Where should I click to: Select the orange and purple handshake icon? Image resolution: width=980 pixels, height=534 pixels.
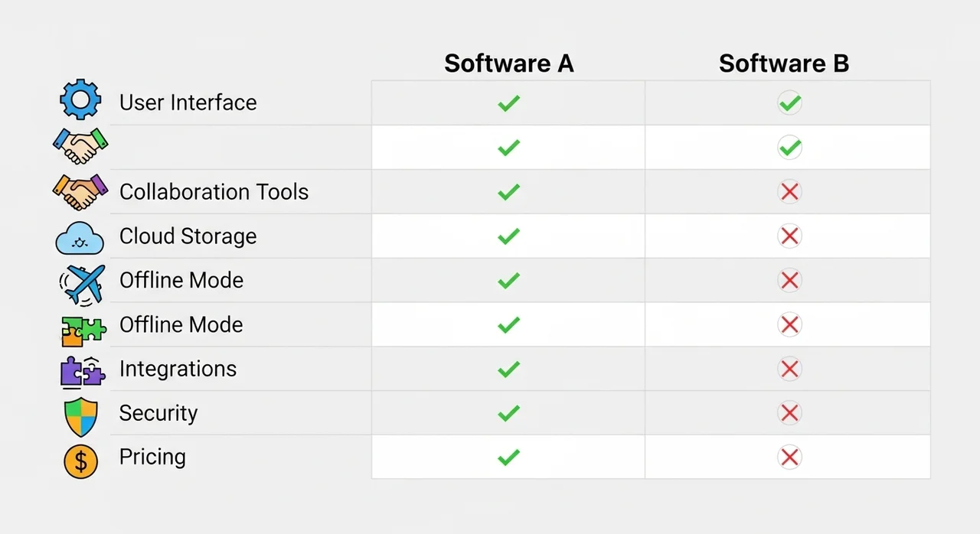tap(80, 190)
